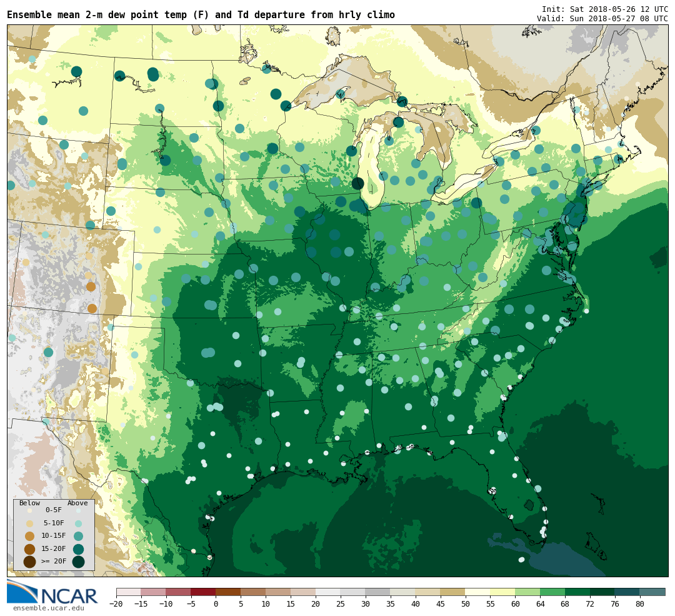Image resolution: width=675 pixels, height=616 pixels.
Task: Pick the -10 to -5 colorbar swatch
Action: click(178, 592)
